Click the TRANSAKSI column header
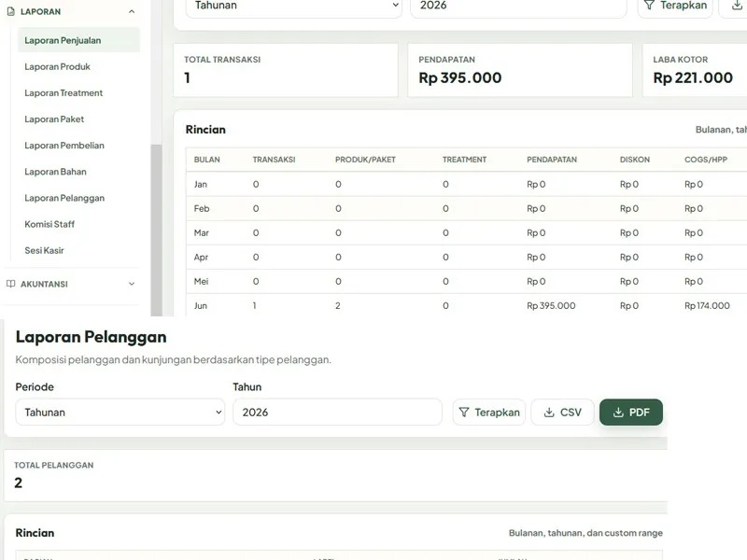This screenshot has width=747, height=560. coord(274,160)
